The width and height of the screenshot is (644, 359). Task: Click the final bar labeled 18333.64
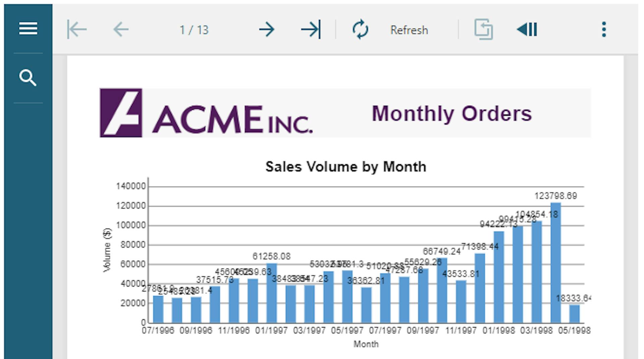[574, 314]
